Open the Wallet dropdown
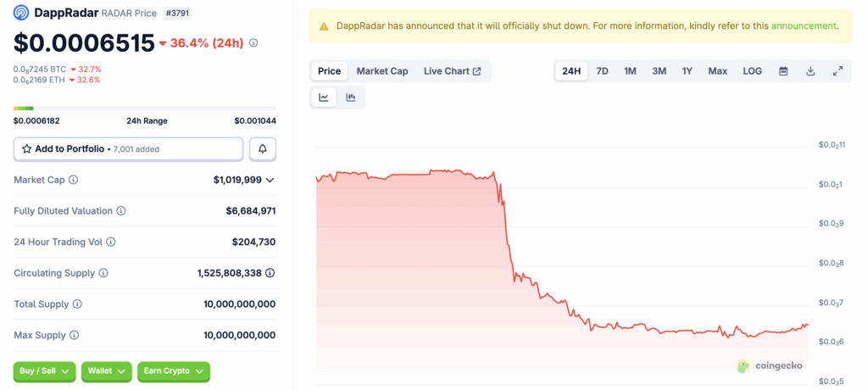Viewport: 868px width, 390px height. 106,370
